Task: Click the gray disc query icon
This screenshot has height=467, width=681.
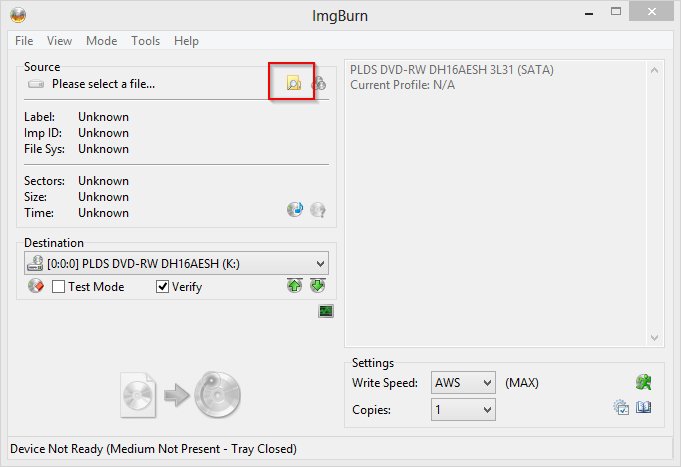Action: (x=318, y=210)
